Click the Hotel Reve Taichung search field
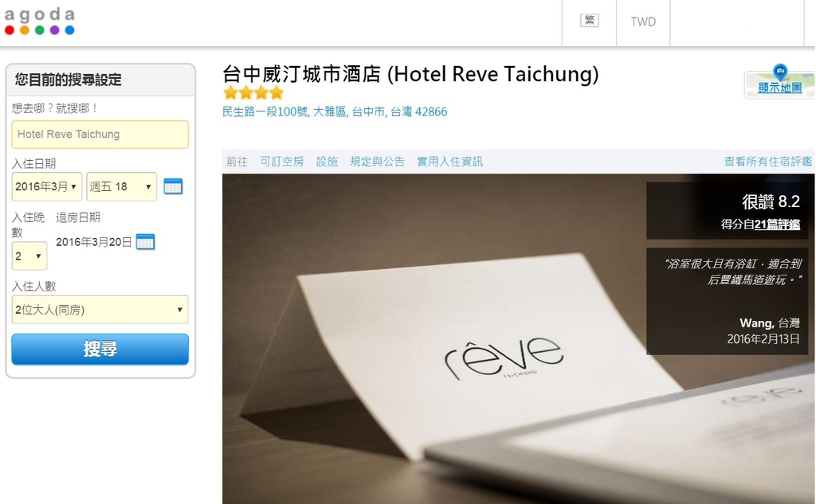Image resolution: width=816 pixels, height=504 pixels. pyautogui.click(x=100, y=135)
